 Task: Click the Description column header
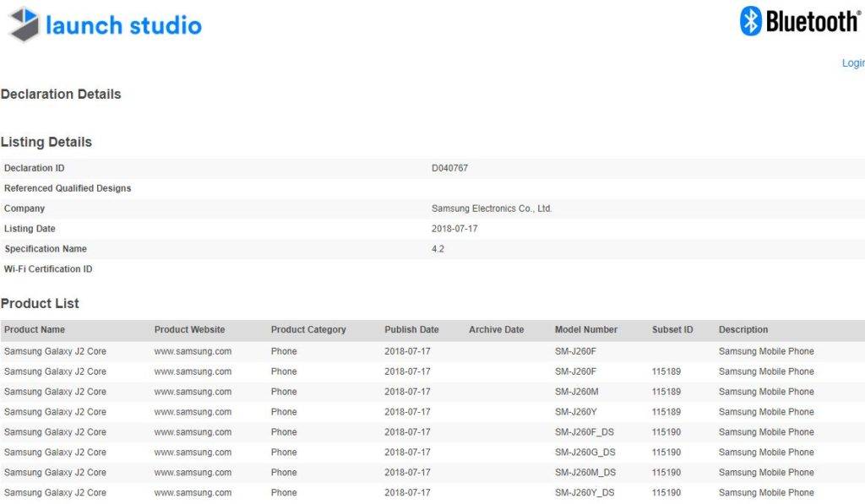tap(743, 330)
